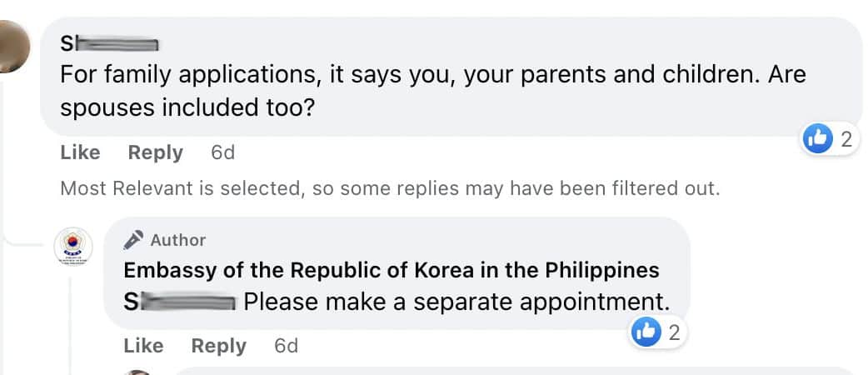Open the Korean Embassy's profile picture

click(74, 249)
